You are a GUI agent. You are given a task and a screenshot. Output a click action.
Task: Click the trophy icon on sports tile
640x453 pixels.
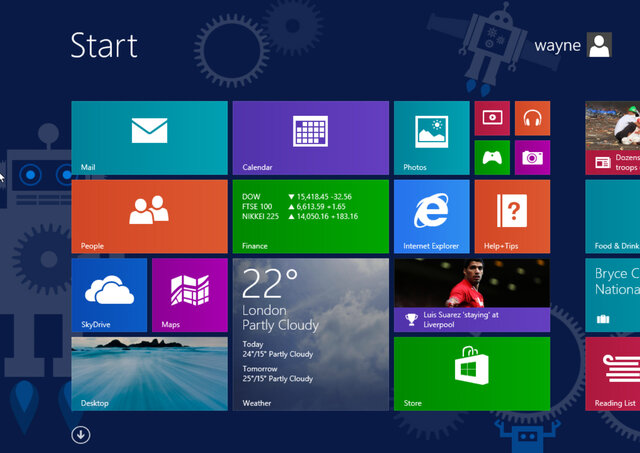(x=411, y=320)
